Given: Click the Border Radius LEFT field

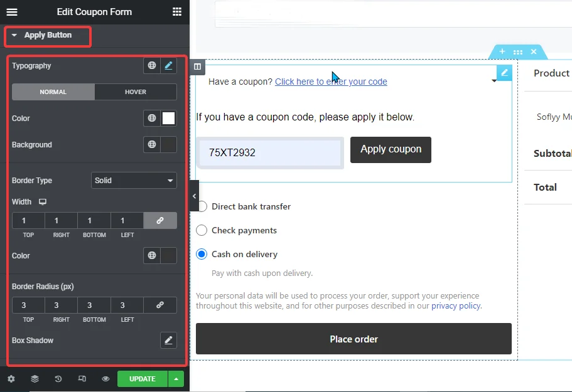Looking at the screenshot, I should click(127, 305).
